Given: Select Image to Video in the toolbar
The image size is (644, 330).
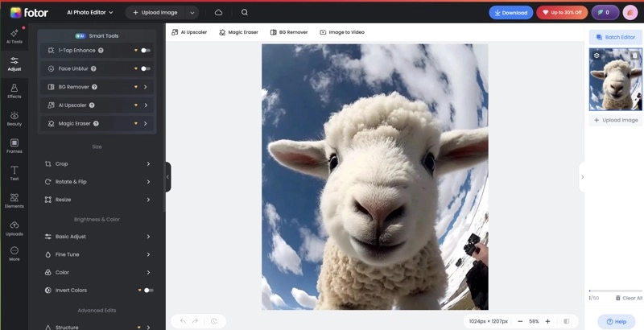Looking at the screenshot, I should 342,32.
